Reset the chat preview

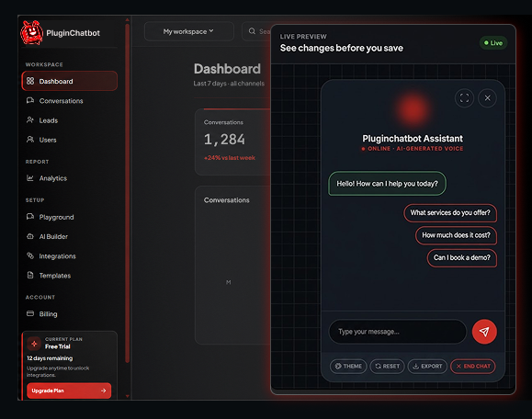pos(387,366)
